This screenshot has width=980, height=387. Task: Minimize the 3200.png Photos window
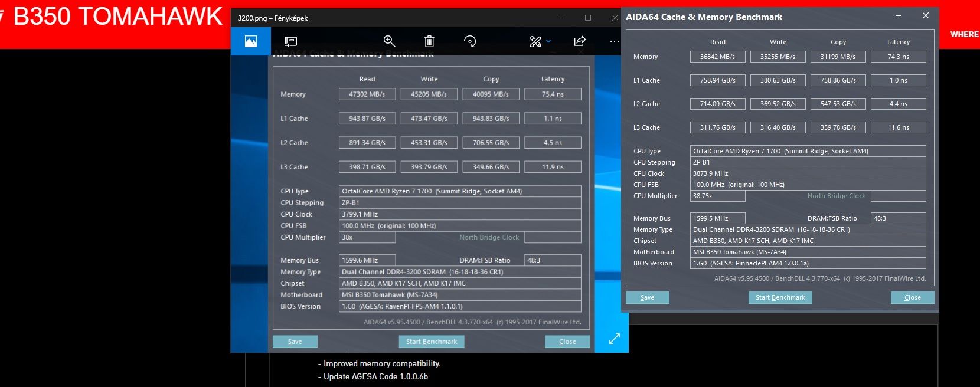pos(561,18)
